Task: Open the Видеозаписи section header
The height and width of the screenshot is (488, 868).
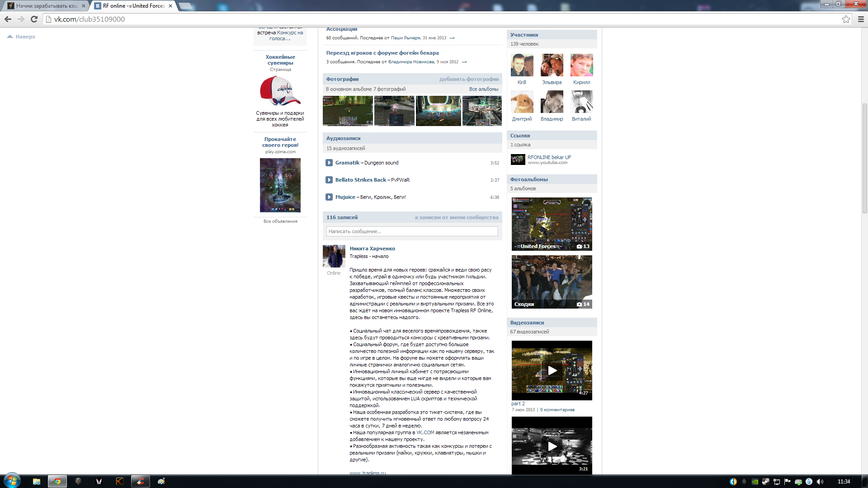Action: tap(552, 323)
